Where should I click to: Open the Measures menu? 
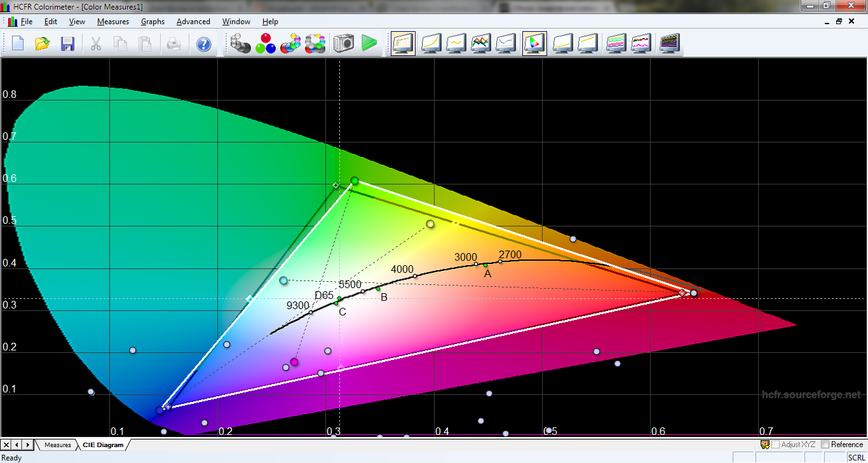click(x=112, y=22)
